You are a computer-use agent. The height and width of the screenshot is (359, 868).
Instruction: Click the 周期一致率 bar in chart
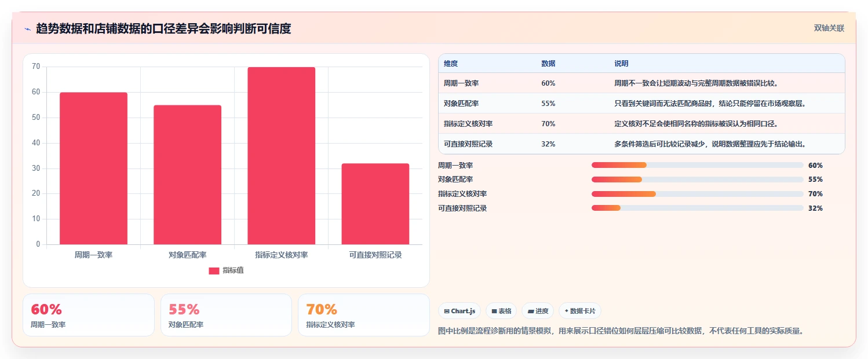93,168
